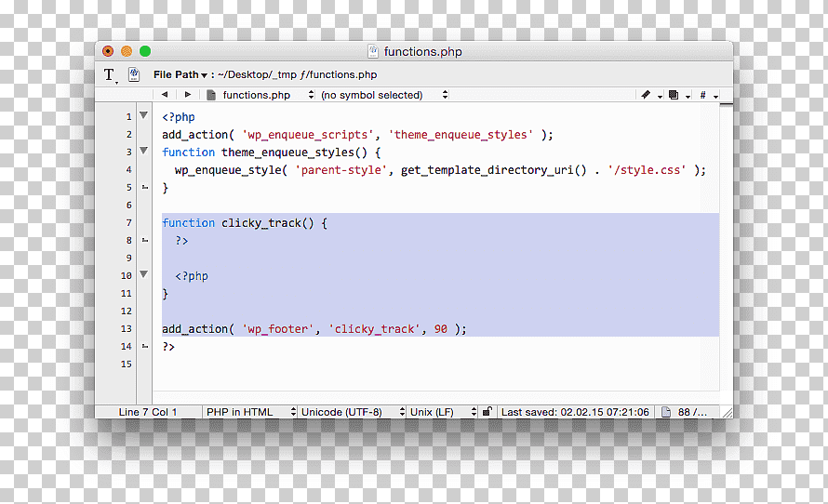Image resolution: width=828 pixels, height=504 pixels.
Task: Click the document statistics page icon
Action: click(x=666, y=412)
